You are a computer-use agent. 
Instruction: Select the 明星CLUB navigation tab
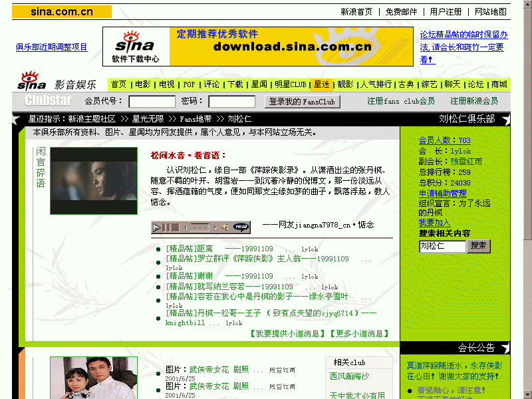[291, 84]
